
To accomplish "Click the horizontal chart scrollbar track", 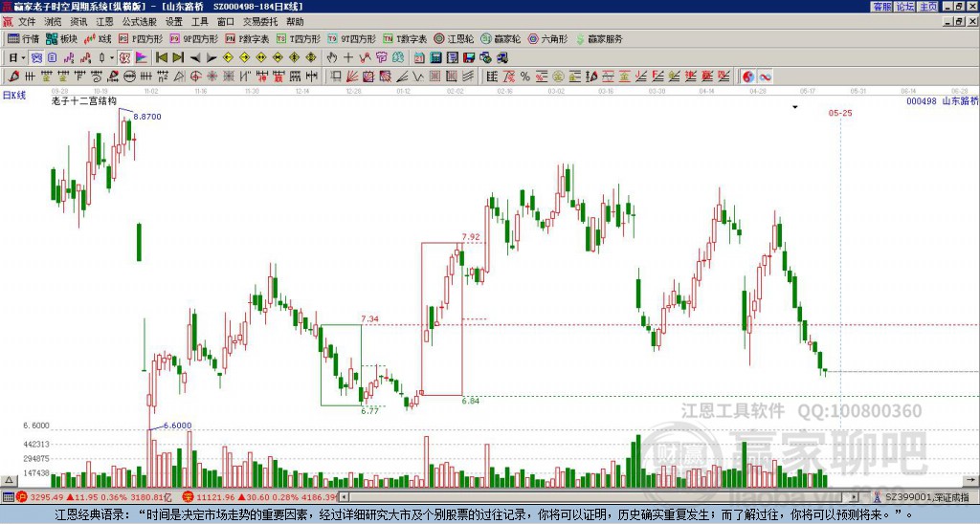I will [600, 497].
